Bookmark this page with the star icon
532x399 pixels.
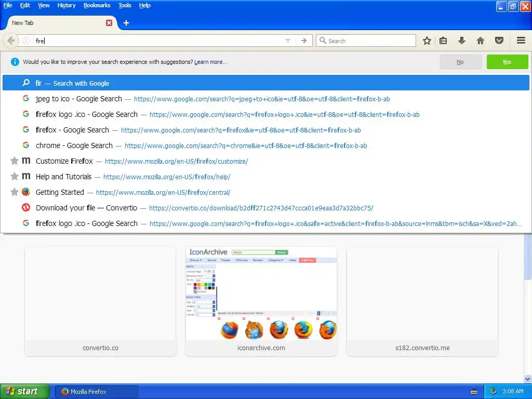coord(427,41)
